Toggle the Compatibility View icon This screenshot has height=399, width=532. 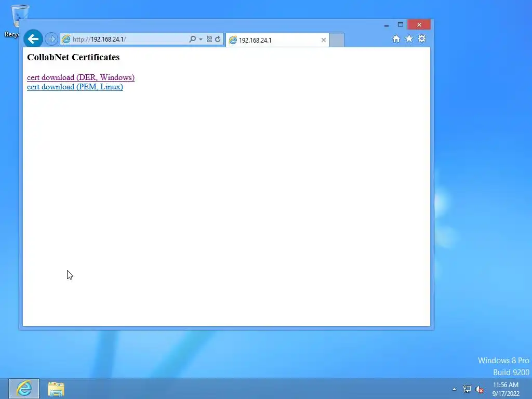tap(209, 39)
